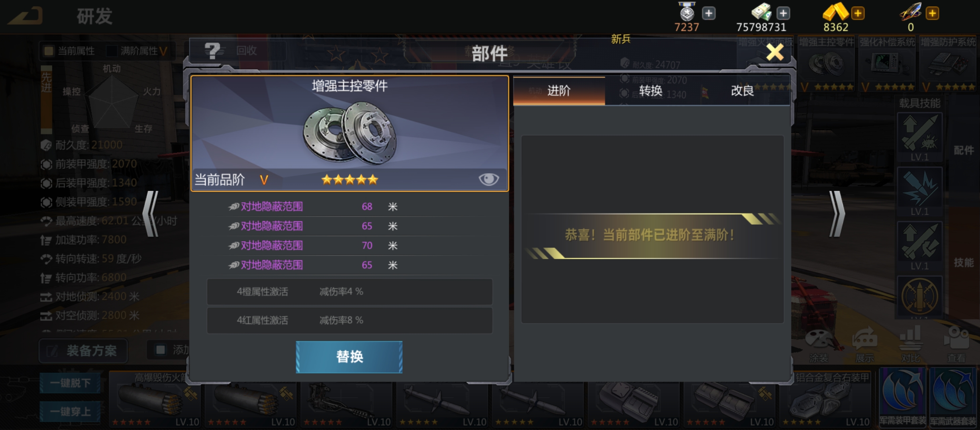
Task: Switch to the 改良 tab
Action: (743, 91)
